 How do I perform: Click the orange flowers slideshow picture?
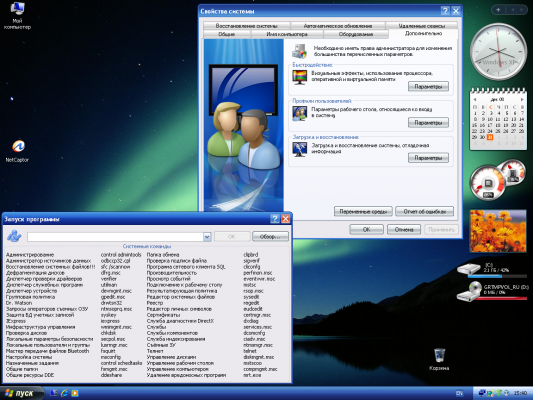[x=498, y=231]
